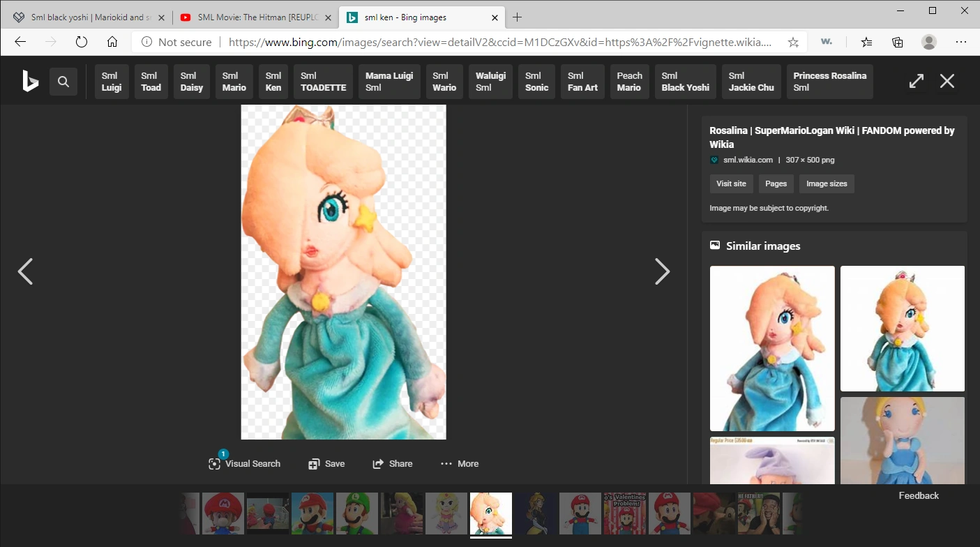
Task: Switch to the SML Movie: The Hitman tab
Action: click(x=251, y=17)
